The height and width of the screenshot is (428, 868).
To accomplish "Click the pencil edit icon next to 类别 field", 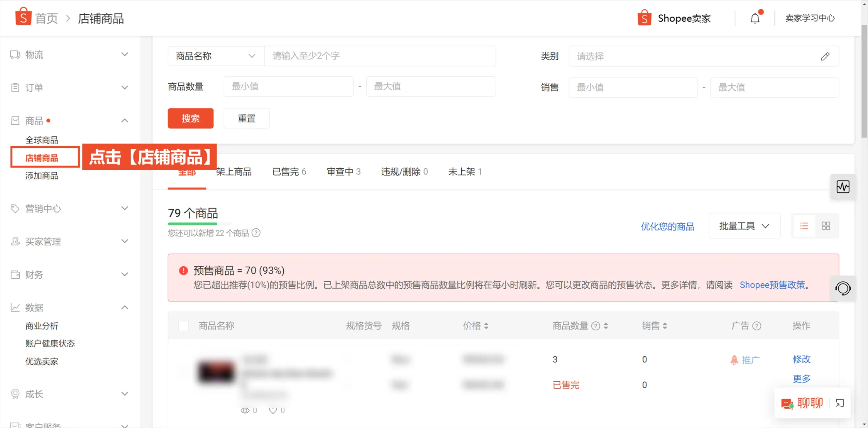I will [x=826, y=56].
